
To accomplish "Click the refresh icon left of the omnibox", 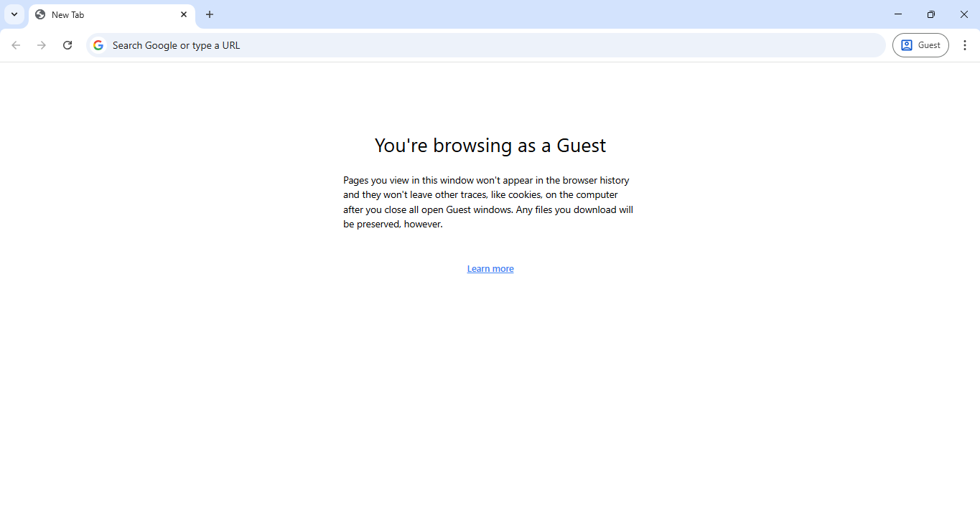I will coord(67,44).
